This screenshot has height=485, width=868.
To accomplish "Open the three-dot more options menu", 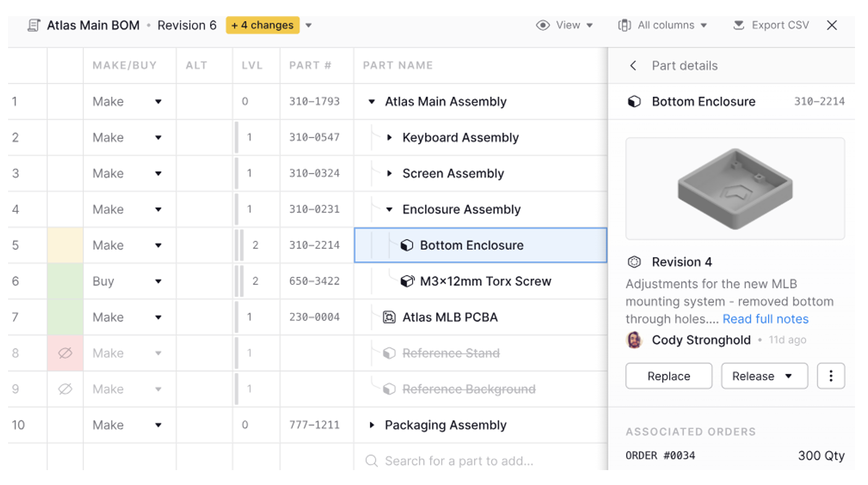I will pyautogui.click(x=831, y=376).
